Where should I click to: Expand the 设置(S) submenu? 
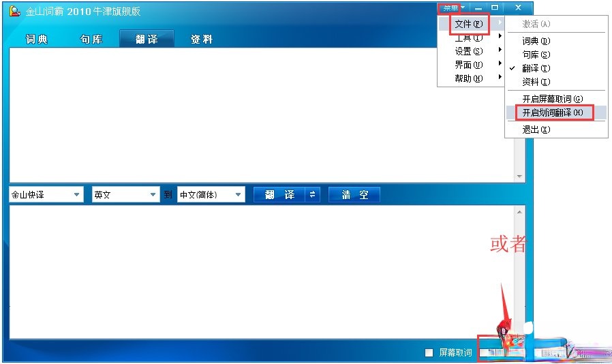(471, 51)
